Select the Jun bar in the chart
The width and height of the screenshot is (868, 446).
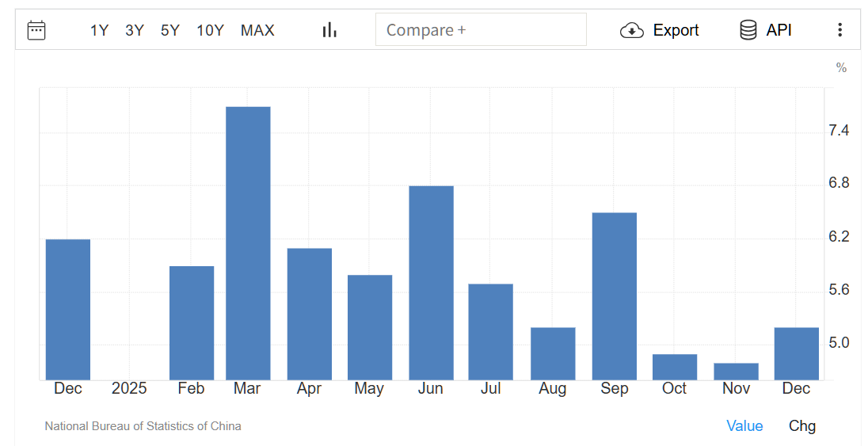click(431, 283)
